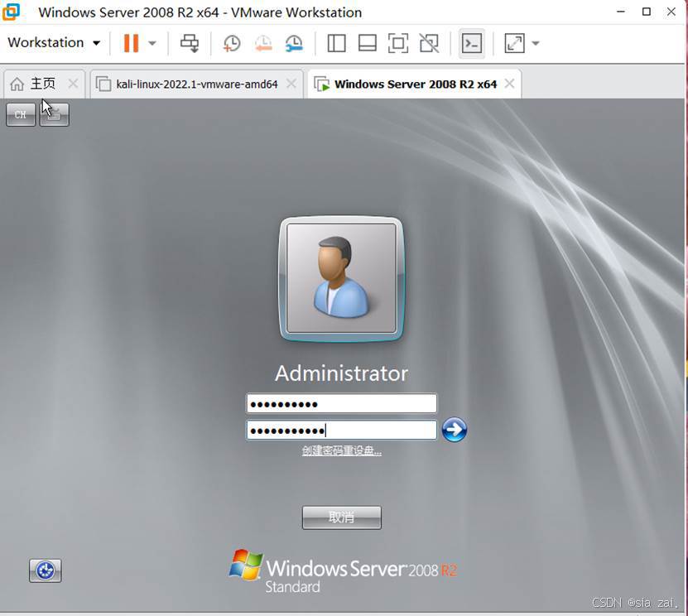Open the Take Snapshot icon

point(231,42)
